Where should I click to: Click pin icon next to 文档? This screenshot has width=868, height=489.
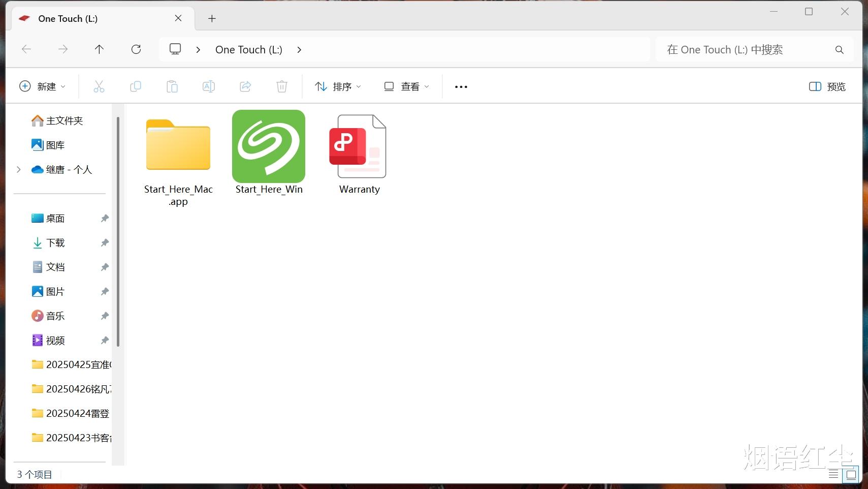point(105,267)
